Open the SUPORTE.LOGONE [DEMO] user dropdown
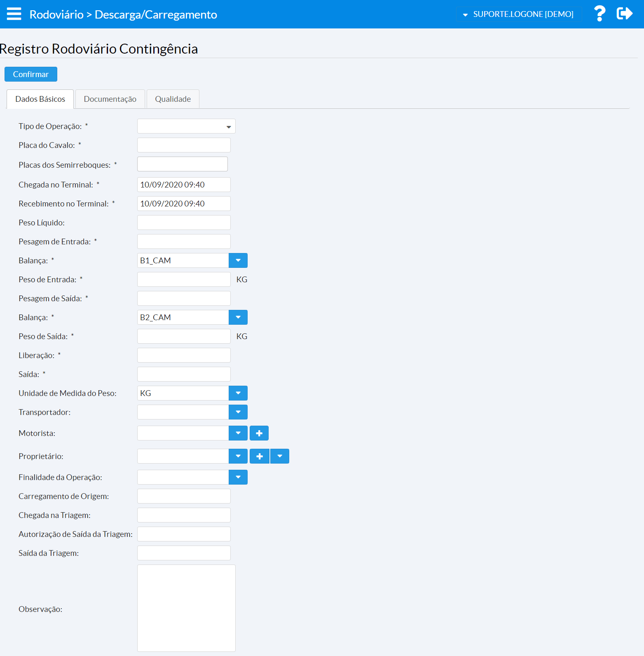The image size is (644, 656). pos(519,14)
